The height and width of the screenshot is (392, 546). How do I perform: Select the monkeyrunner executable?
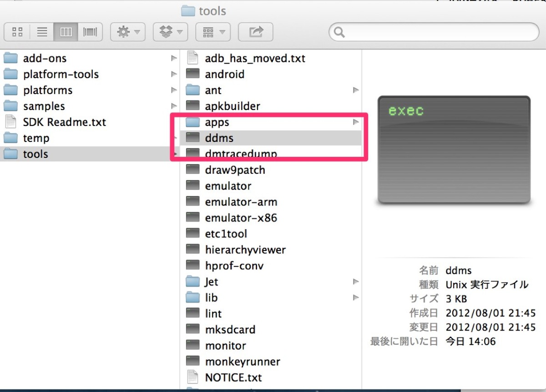coord(242,362)
